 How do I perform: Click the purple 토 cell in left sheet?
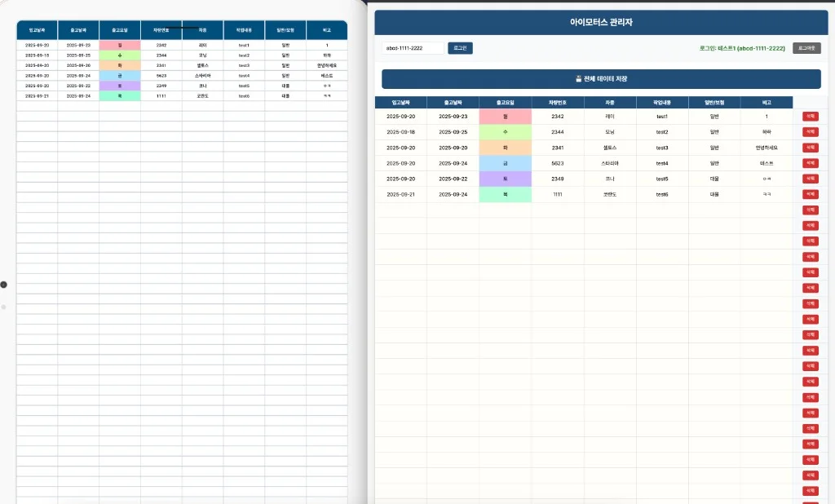(120, 86)
